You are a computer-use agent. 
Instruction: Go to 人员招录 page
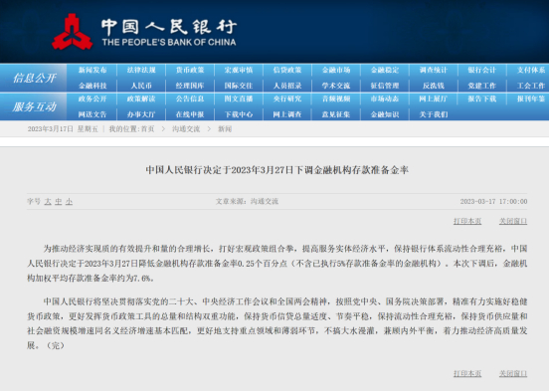[x=287, y=86]
